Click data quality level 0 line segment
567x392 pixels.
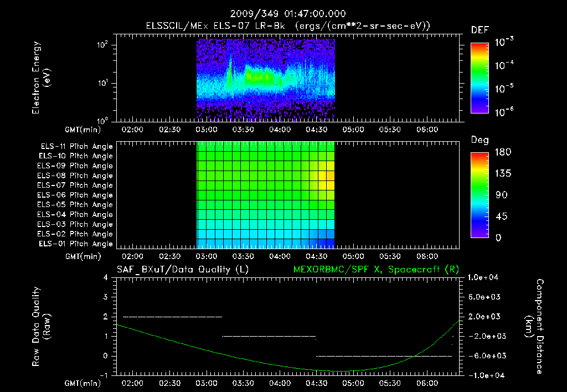[x=384, y=356]
